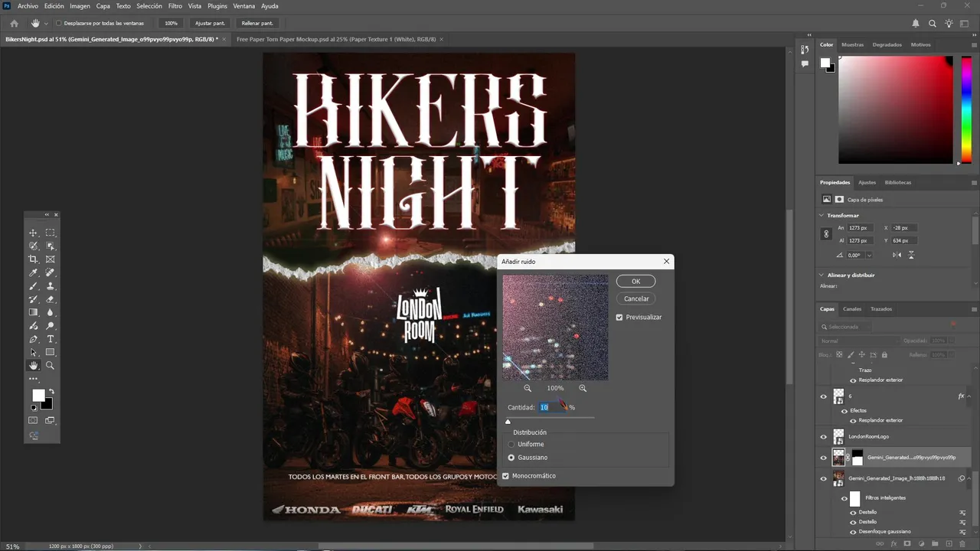This screenshot has height=551, width=980.
Task: Click the 100% zoom button in options bar
Action: coord(171,23)
